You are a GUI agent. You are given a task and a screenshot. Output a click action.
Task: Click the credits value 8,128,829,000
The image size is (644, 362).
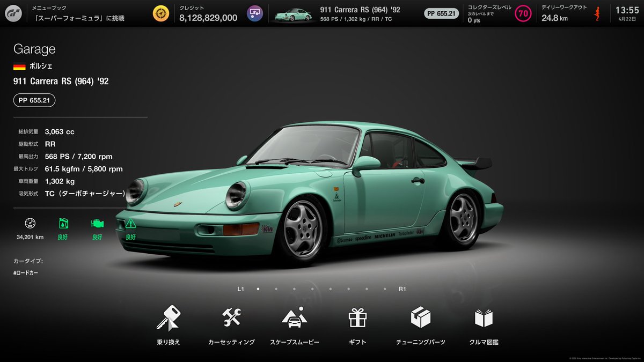tap(208, 18)
